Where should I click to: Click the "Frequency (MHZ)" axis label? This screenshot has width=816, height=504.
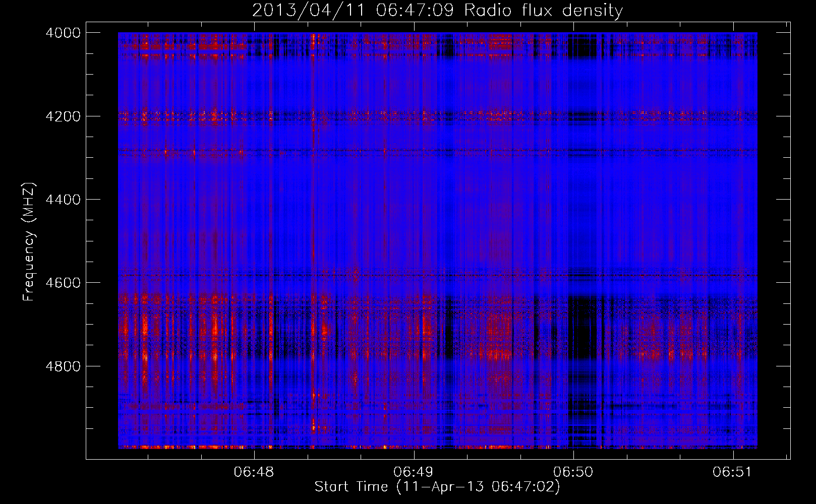pyautogui.click(x=29, y=241)
